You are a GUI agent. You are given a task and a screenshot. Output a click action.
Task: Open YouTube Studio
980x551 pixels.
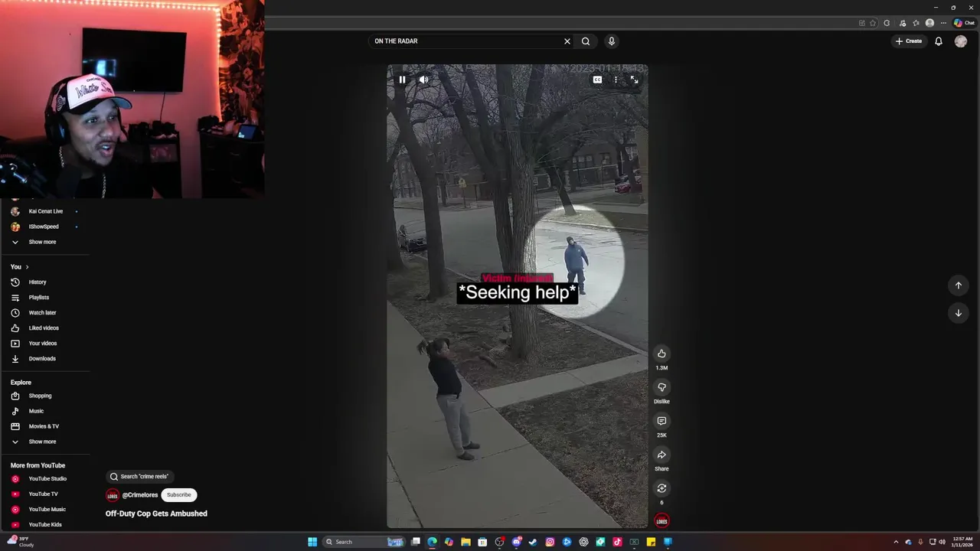(x=46, y=479)
